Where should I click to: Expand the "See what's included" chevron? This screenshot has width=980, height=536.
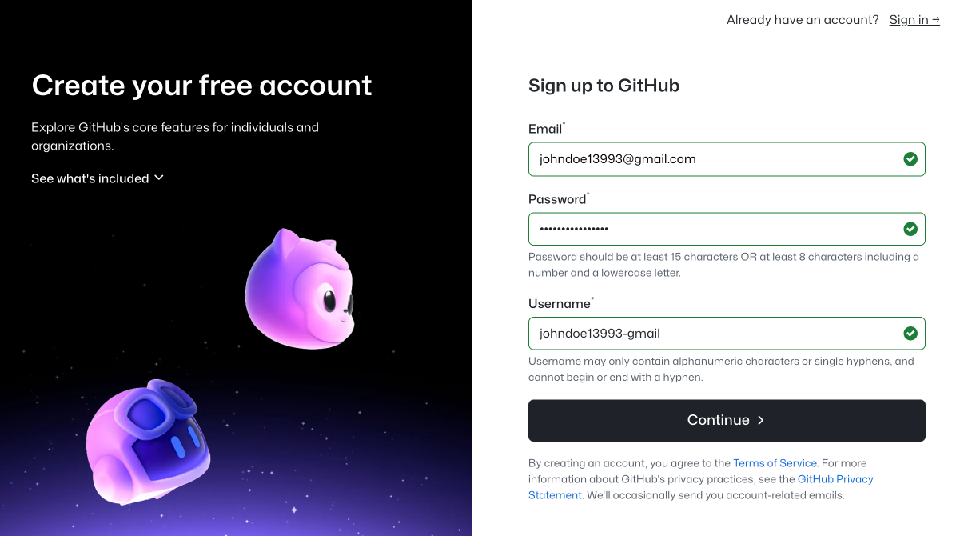tap(159, 178)
